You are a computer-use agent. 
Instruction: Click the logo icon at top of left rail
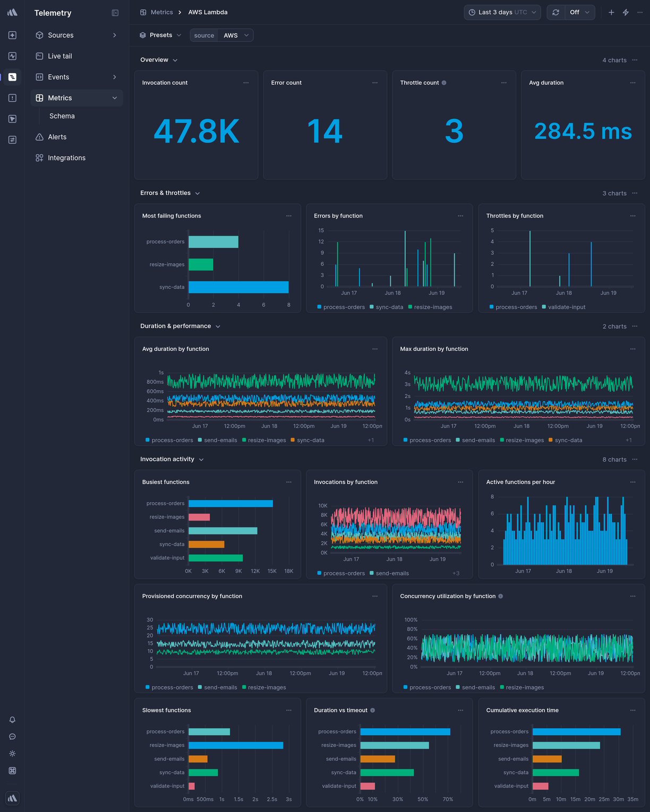click(12, 12)
